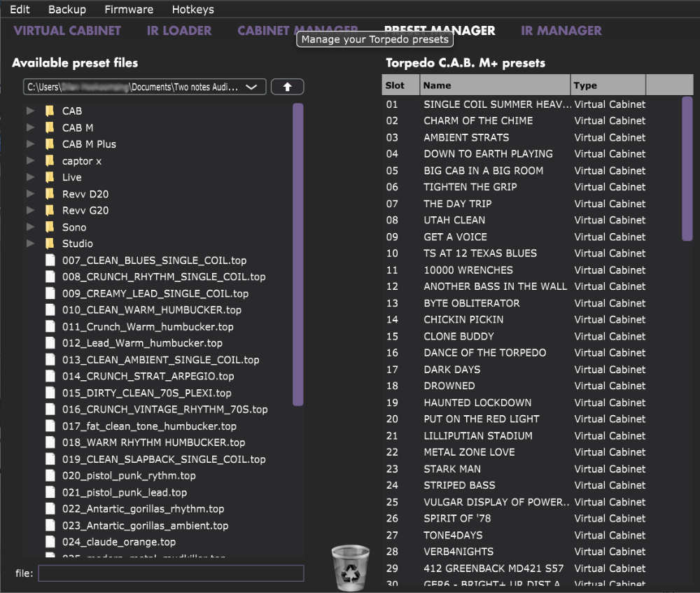The image size is (700, 593).
Task: Open the preset folder path dropdown
Action: 145,87
